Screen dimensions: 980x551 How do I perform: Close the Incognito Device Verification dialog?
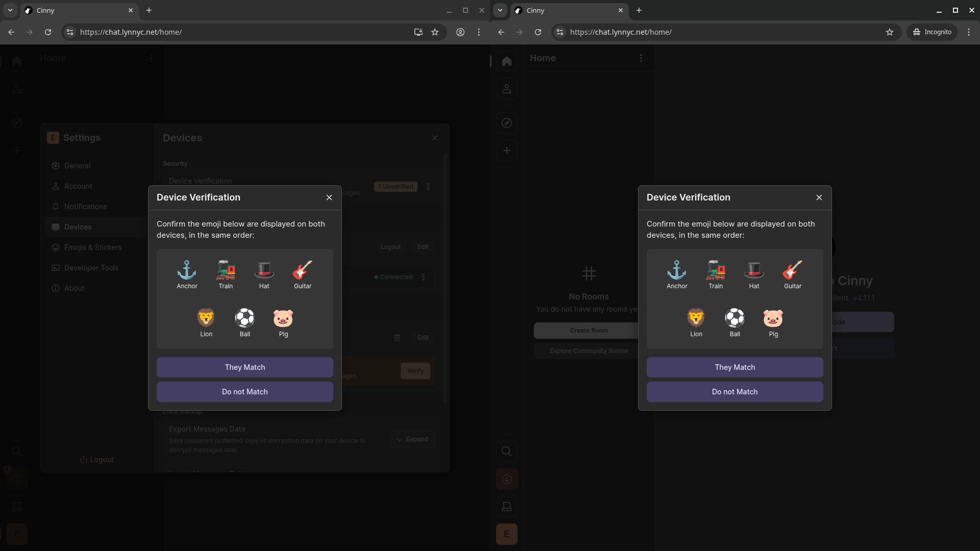tap(819, 197)
